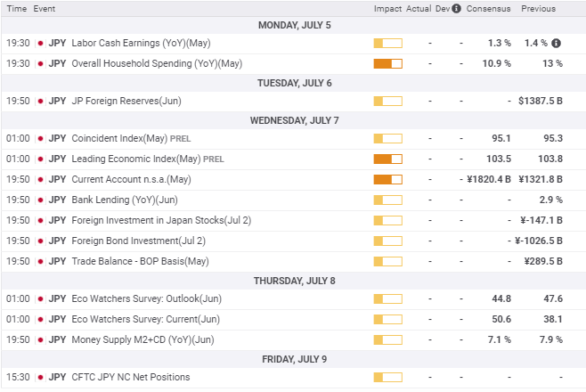Viewport: 586px width, 392px height.
Task: Select the Previous column header
Action: 538,9
